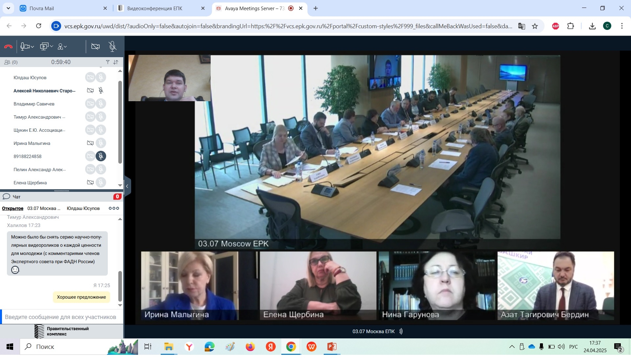631x364 pixels.
Task: Click the participants list scrollbar
Action: (x=120, y=122)
